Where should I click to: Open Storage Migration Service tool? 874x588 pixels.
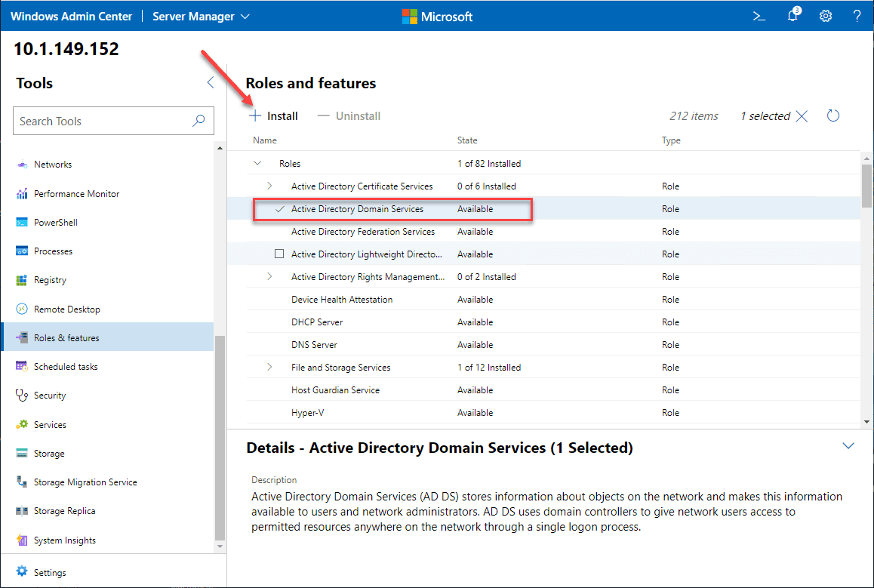[x=85, y=482]
